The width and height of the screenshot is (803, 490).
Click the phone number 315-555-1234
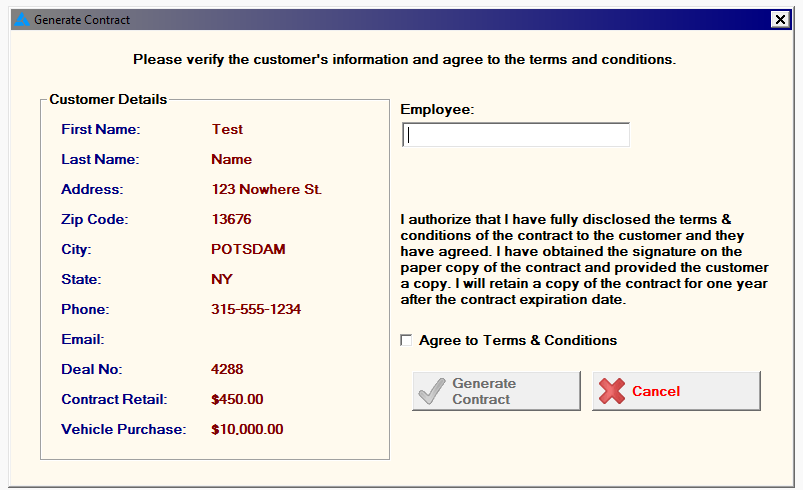tap(256, 309)
